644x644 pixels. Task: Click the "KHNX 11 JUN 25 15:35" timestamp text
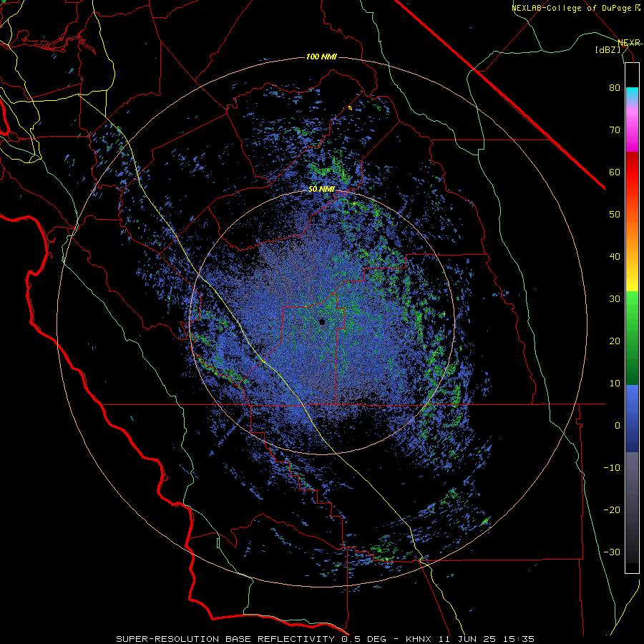470,639
